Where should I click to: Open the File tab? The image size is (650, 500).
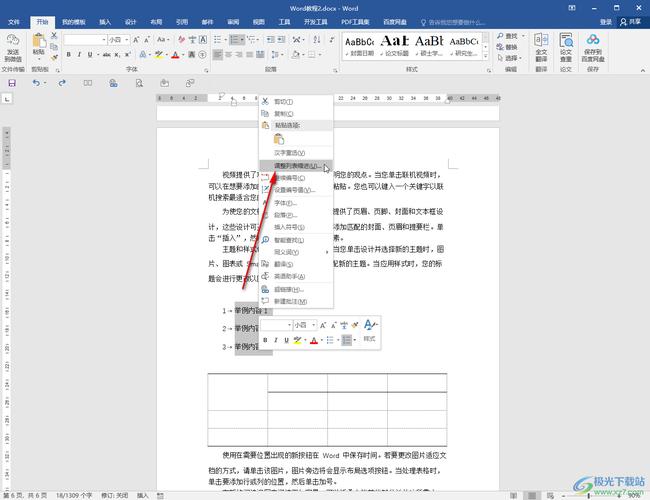point(14,22)
